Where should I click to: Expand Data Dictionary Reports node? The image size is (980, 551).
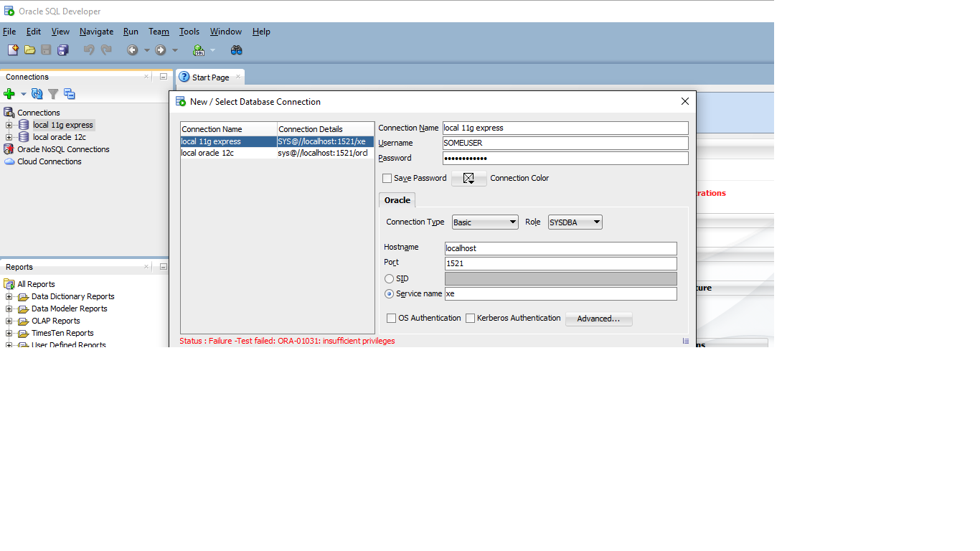[x=9, y=296]
